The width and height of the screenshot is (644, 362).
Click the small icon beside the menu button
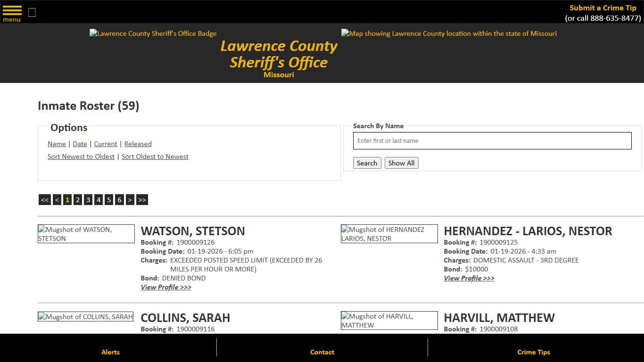(32, 12)
